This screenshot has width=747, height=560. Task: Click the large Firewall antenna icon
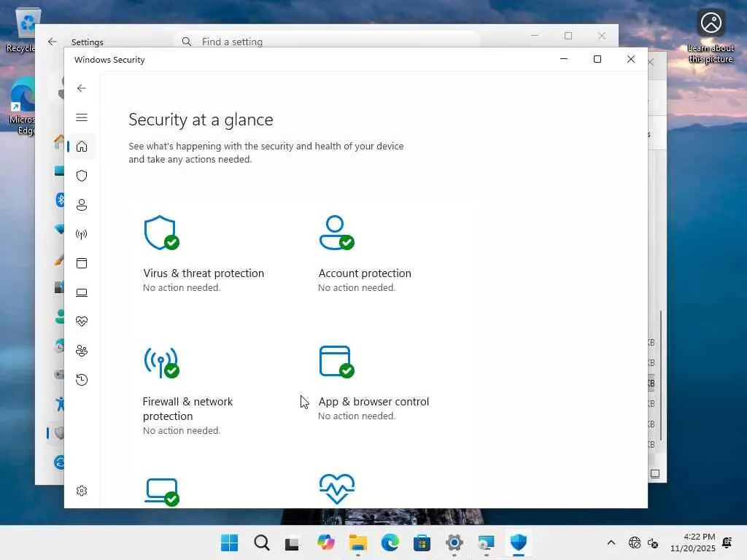[161, 362]
